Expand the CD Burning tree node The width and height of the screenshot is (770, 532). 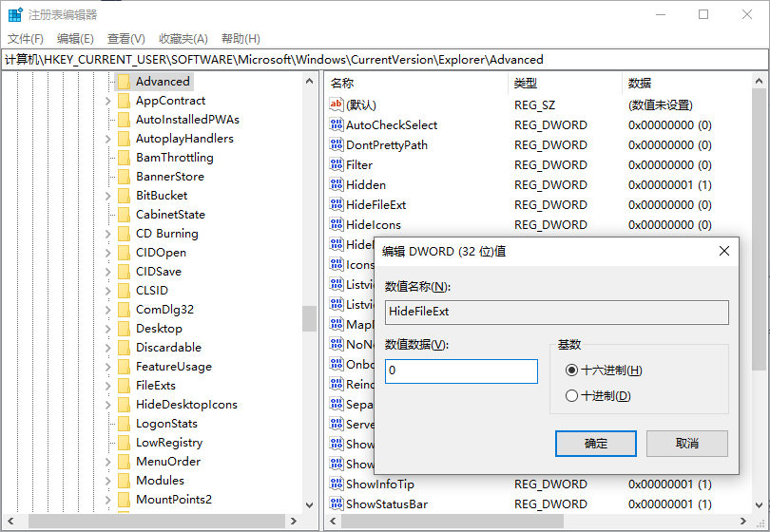pyautogui.click(x=108, y=234)
